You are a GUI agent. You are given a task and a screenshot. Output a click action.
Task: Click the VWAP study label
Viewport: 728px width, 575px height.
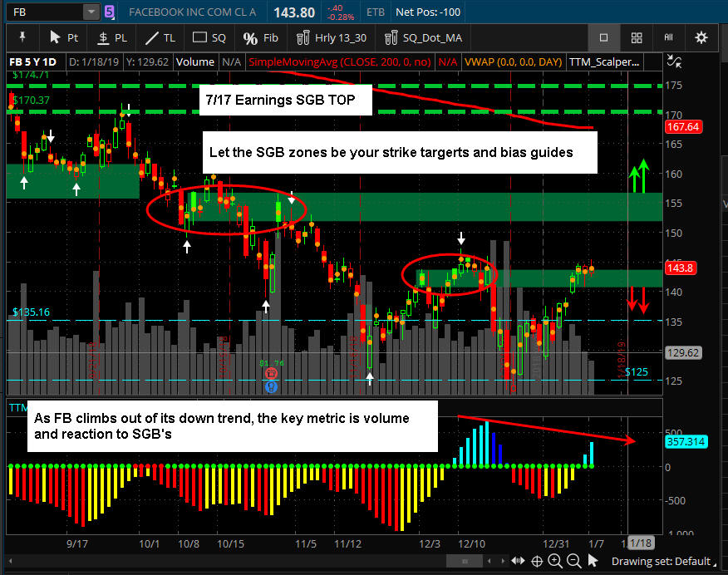(513, 61)
